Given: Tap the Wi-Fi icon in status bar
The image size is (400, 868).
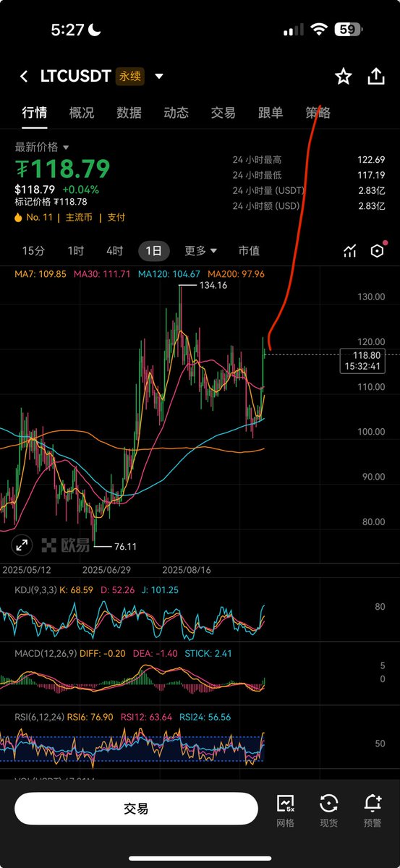Looking at the screenshot, I should (x=318, y=30).
